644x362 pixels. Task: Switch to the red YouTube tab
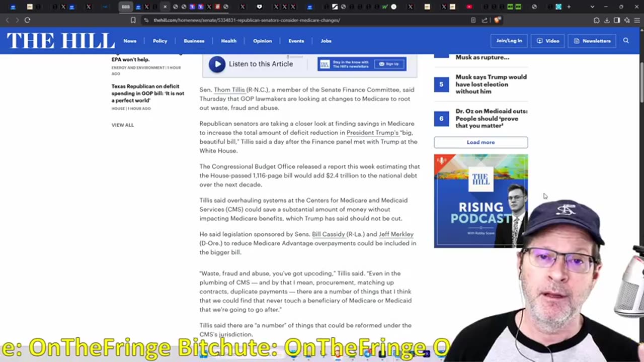point(469,7)
